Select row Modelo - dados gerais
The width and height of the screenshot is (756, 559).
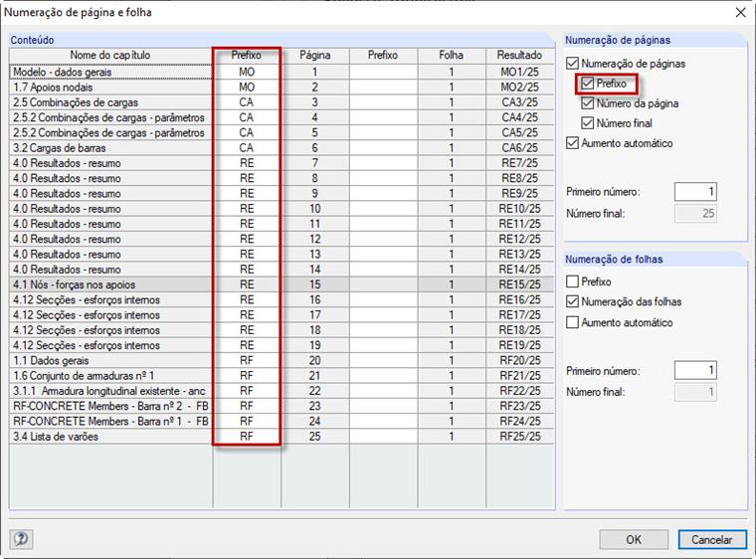tap(110, 72)
